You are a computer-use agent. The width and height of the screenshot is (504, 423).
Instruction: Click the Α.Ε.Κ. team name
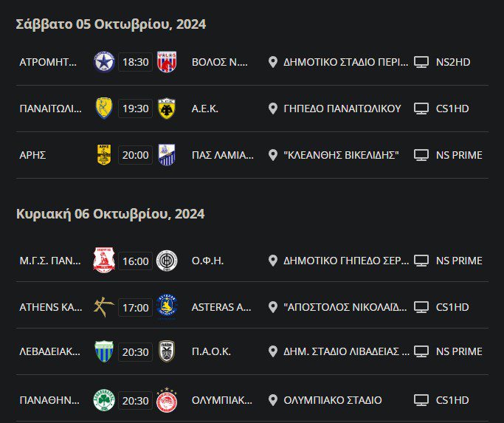point(205,109)
